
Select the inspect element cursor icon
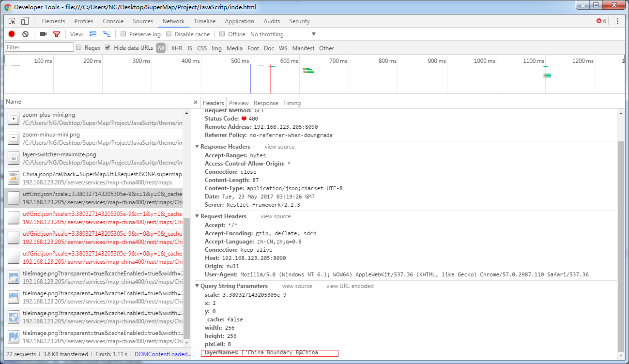[x=12, y=21]
